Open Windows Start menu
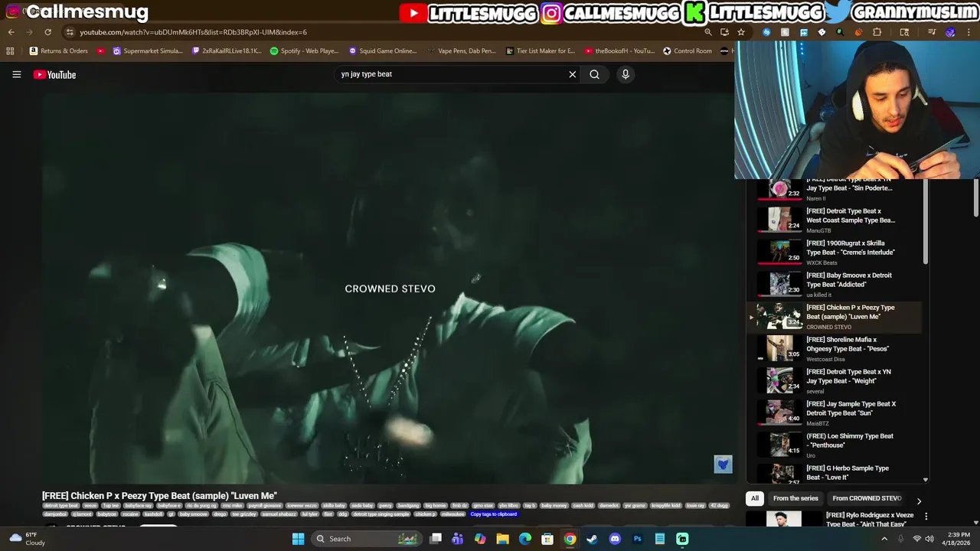 pos(298,539)
